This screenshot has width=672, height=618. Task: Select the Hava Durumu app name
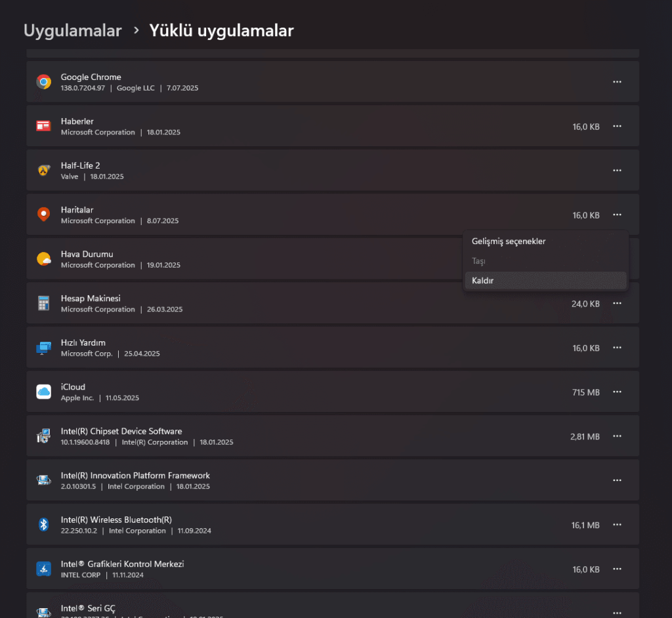click(x=87, y=254)
